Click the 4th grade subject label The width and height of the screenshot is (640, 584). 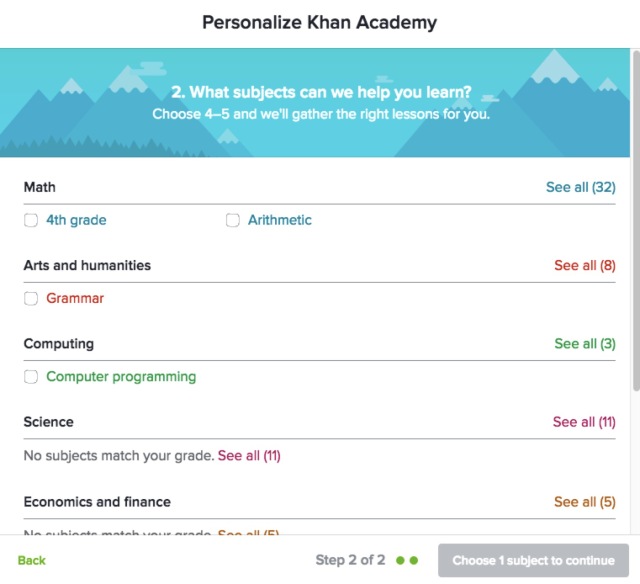(x=76, y=220)
